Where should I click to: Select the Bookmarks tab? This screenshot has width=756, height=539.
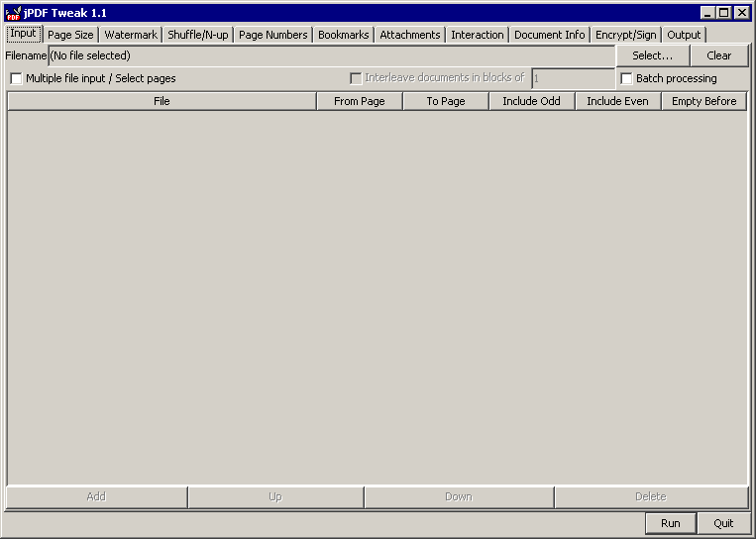[343, 35]
